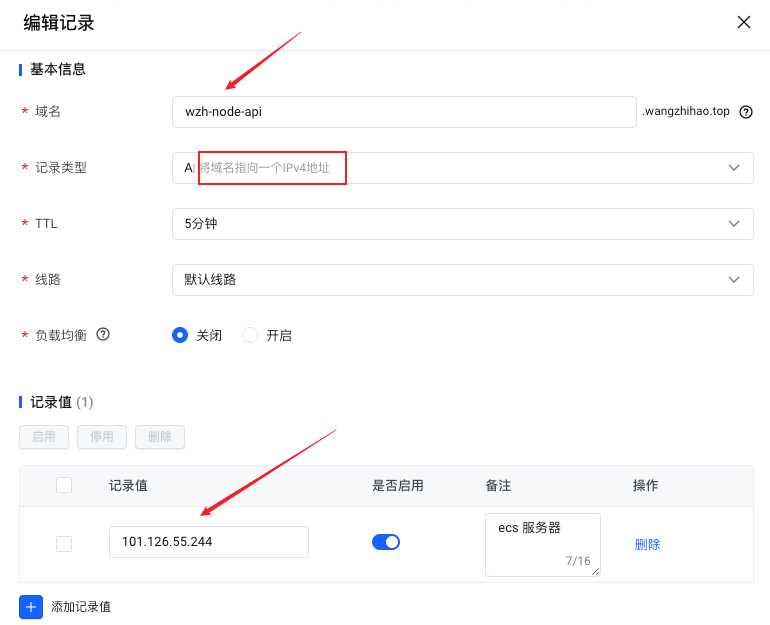Select the 关闭 load balancing radio option
This screenshot has height=625, width=770.
point(180,336)
